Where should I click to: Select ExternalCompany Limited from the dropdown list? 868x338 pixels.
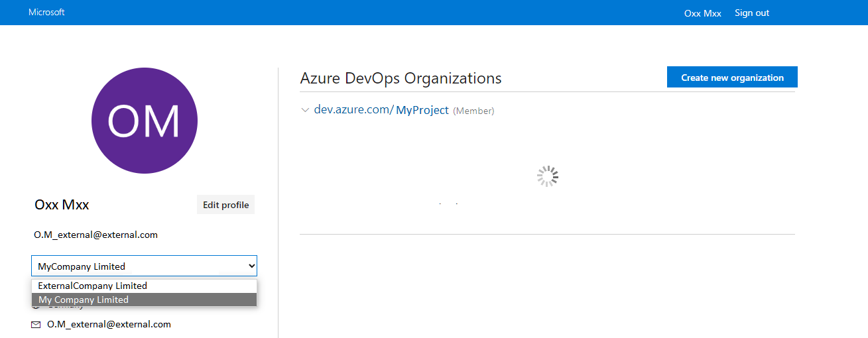pos(144,286)
